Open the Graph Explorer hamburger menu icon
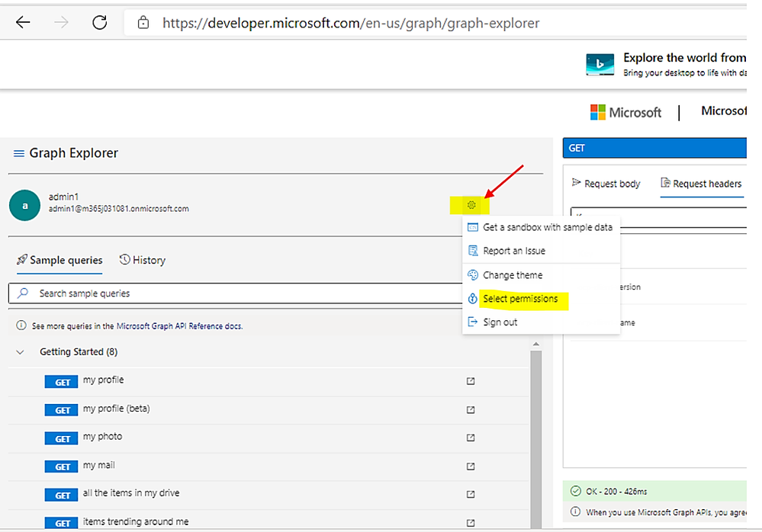This screenshot has height=532, width=762. [x=18, y=153]
